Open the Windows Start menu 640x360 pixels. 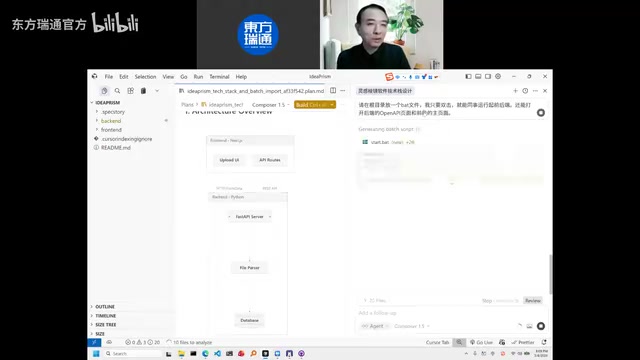click(x=96, y=353)
